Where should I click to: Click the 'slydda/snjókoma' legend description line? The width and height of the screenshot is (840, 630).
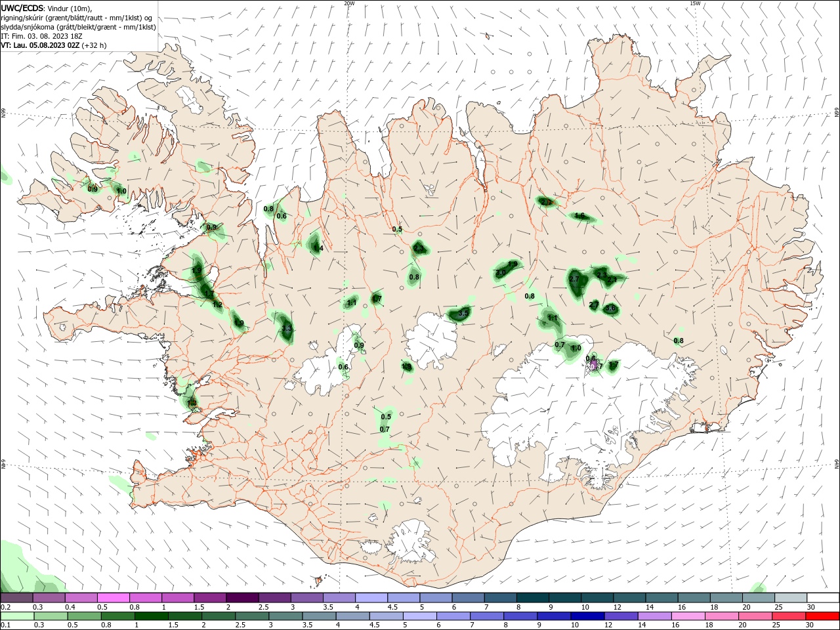(78, 27)
